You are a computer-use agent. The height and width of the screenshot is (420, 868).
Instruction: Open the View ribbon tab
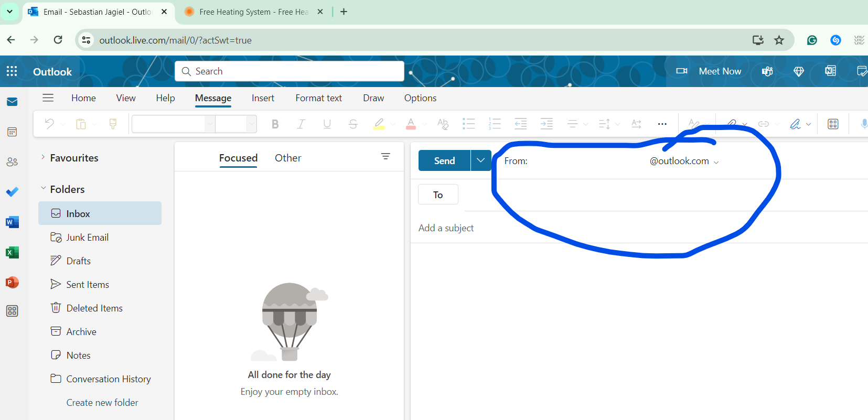coord(126,98)
